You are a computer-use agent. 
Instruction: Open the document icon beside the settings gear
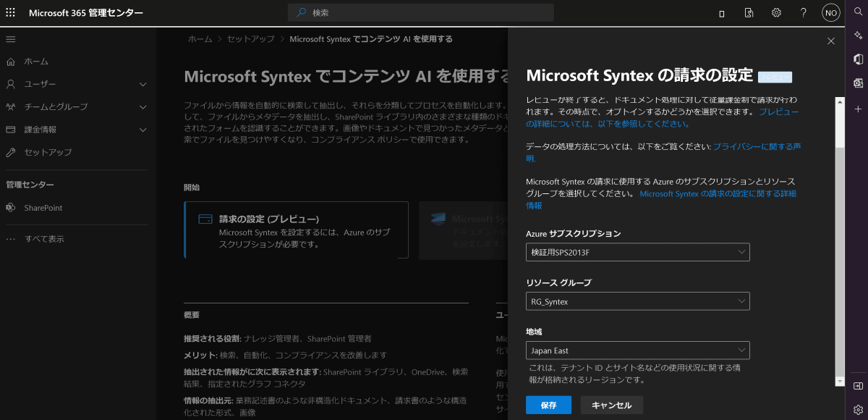tap(749, 13)
